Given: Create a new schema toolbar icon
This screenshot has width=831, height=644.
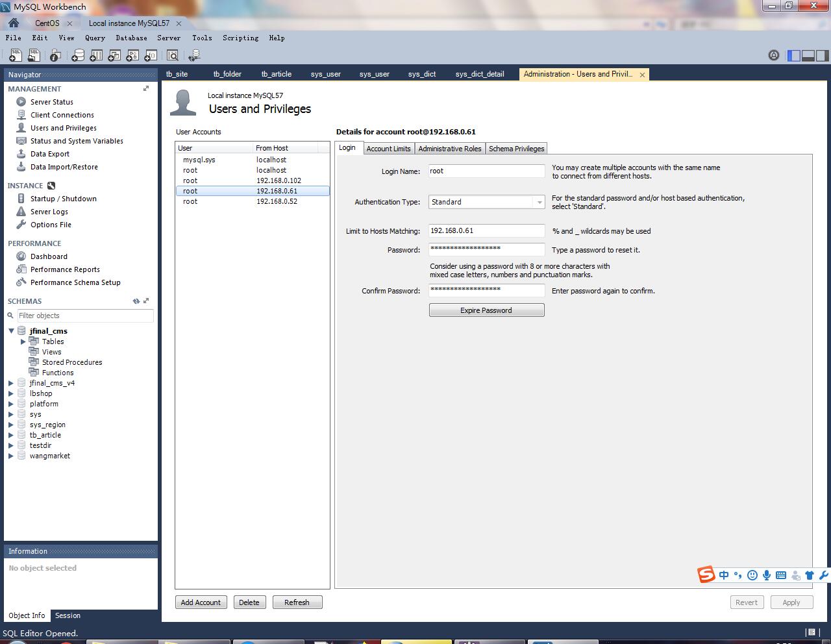Looking at the screenshot, I should 78,56.
